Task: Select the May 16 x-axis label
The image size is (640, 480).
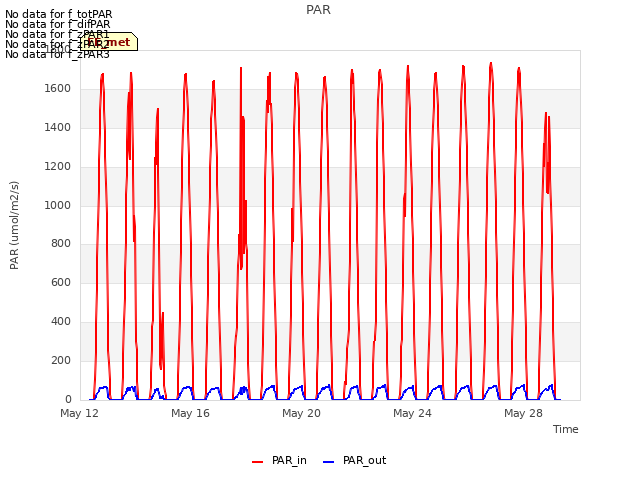Action: [x=190, y=413]
